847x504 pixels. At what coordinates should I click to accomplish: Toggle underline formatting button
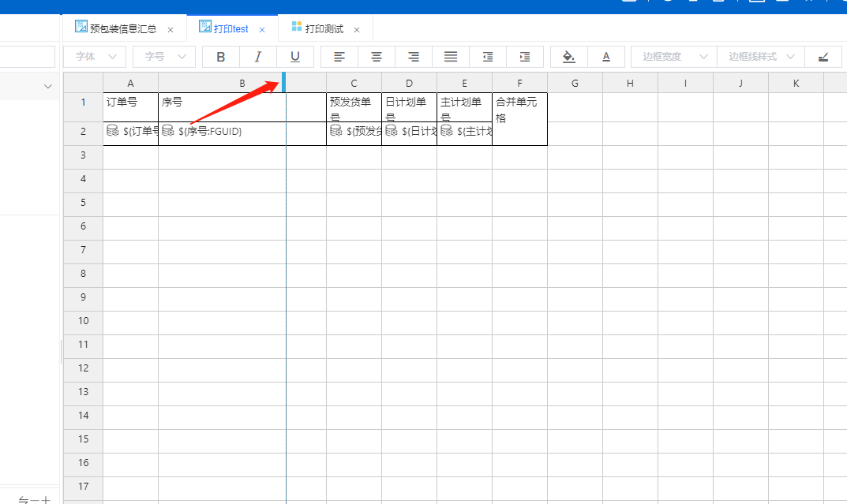click(x=294, y=57)
